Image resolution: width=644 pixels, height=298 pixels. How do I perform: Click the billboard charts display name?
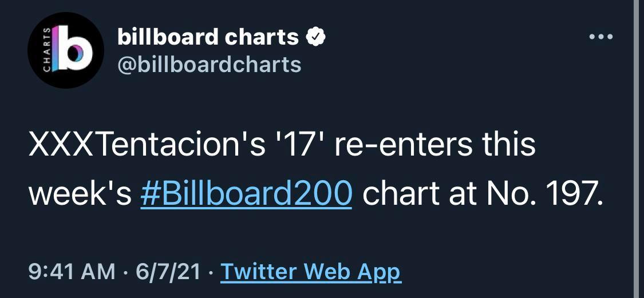208,37
